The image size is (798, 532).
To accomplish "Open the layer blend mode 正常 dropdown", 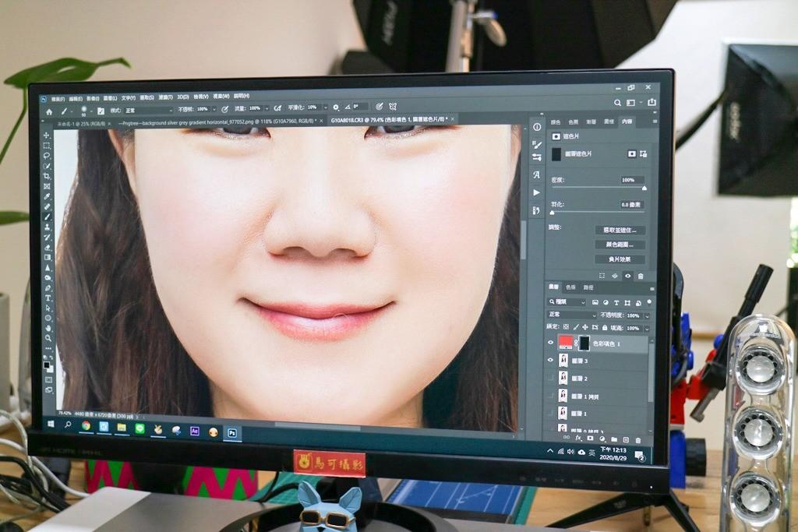I will pos(571,315).
